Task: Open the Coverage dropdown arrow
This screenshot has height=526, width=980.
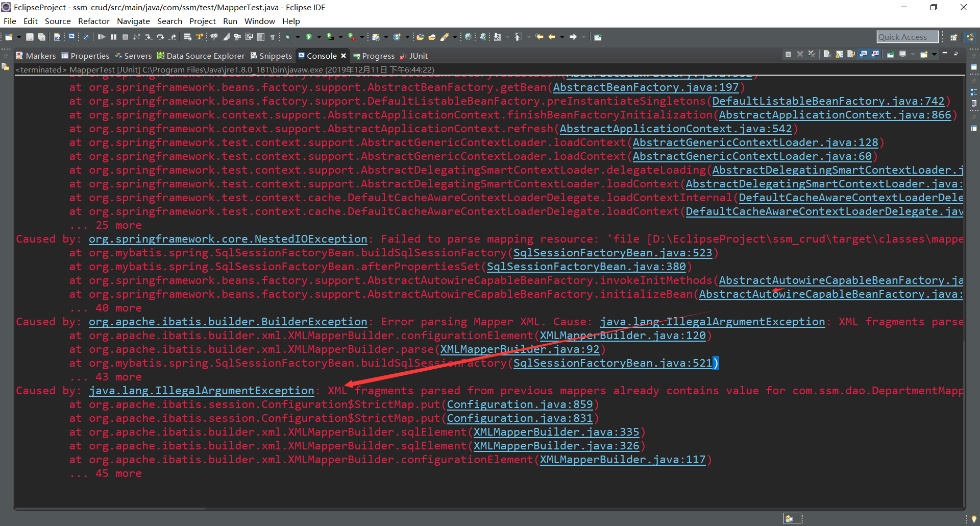Action: coord(340,37)
